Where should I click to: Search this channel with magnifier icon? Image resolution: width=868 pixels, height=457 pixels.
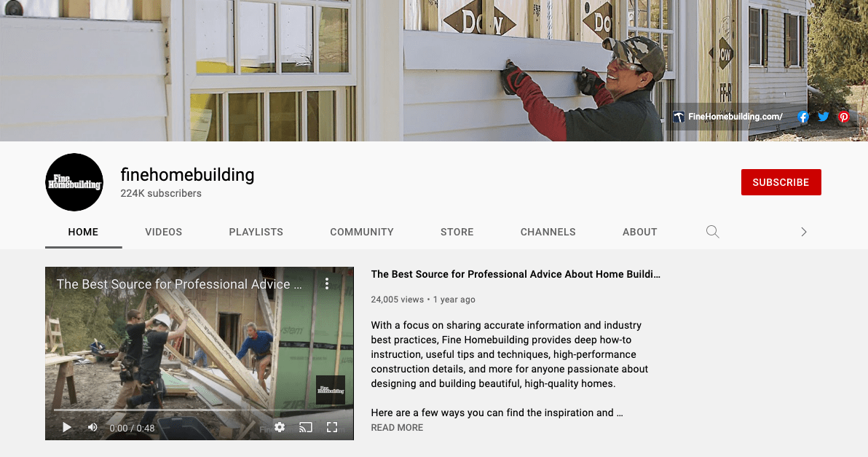pos(712,232)
